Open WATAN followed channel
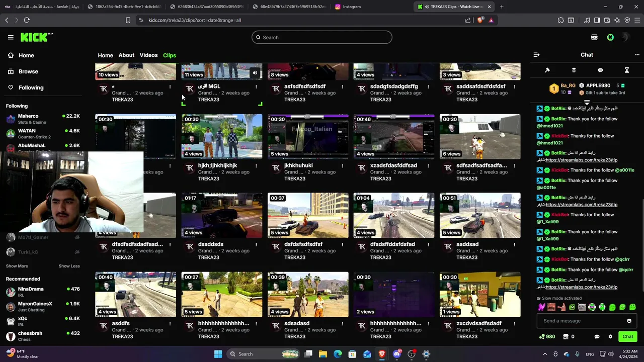The height and width of the screenshot is (362, 644). coord(43,133)
